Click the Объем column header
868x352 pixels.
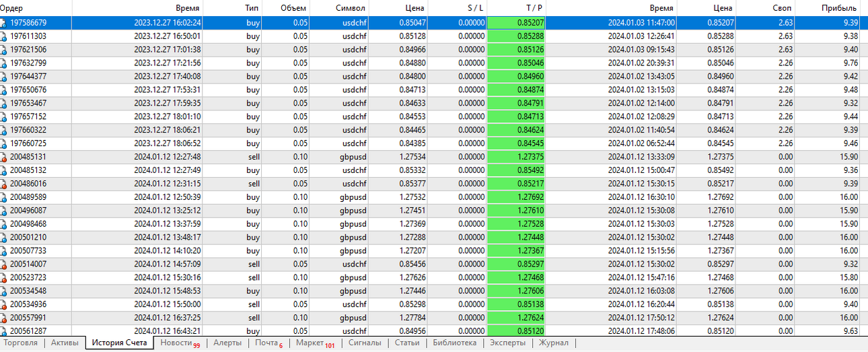293,8
